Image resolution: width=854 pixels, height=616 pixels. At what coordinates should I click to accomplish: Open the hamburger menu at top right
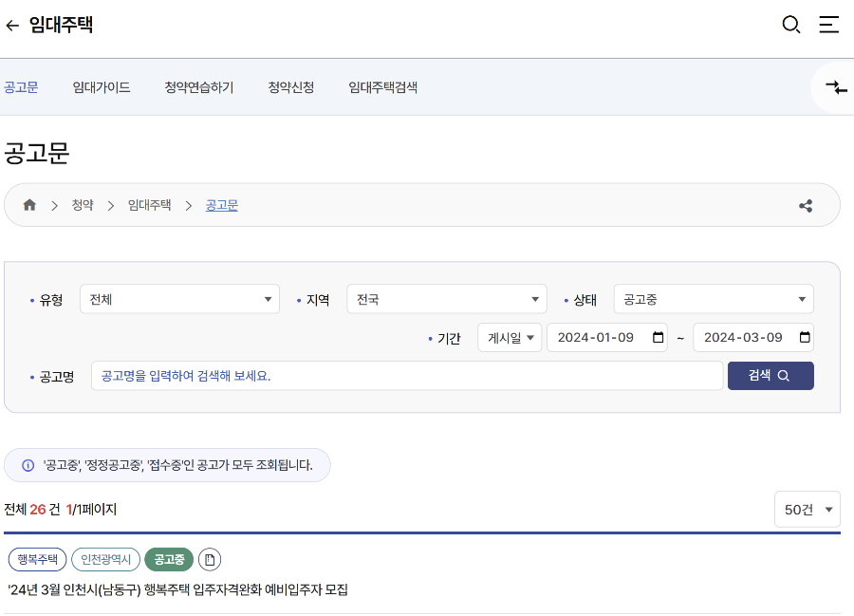point(829,26)
